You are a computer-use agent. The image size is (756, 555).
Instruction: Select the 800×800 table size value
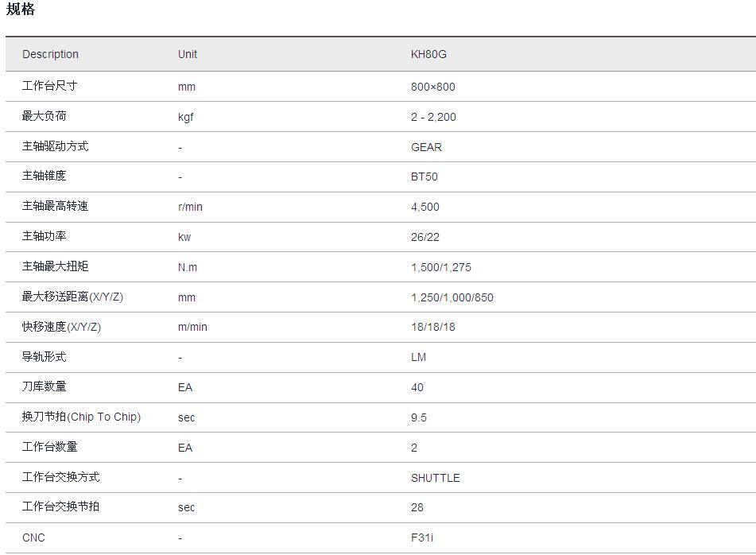432,87
